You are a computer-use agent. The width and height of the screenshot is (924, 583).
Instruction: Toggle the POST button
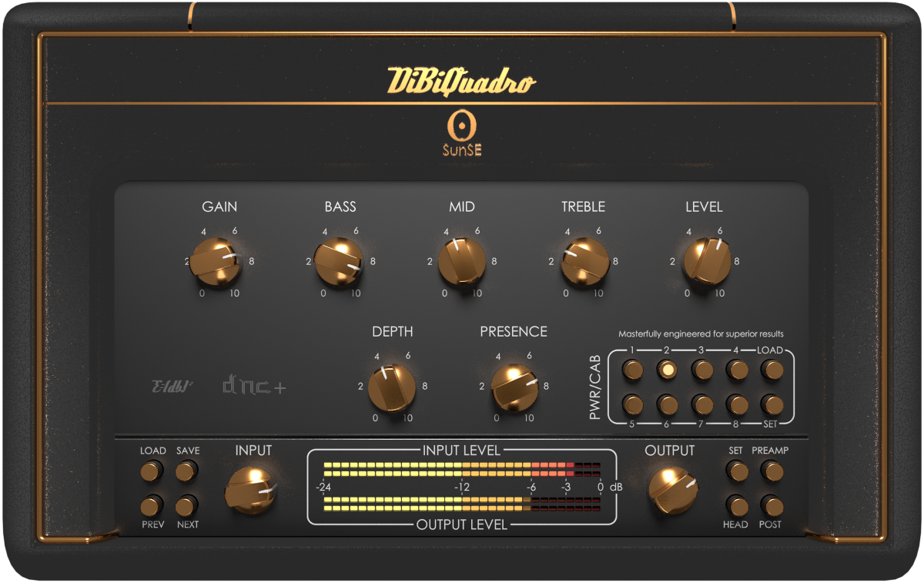point(772,506)
